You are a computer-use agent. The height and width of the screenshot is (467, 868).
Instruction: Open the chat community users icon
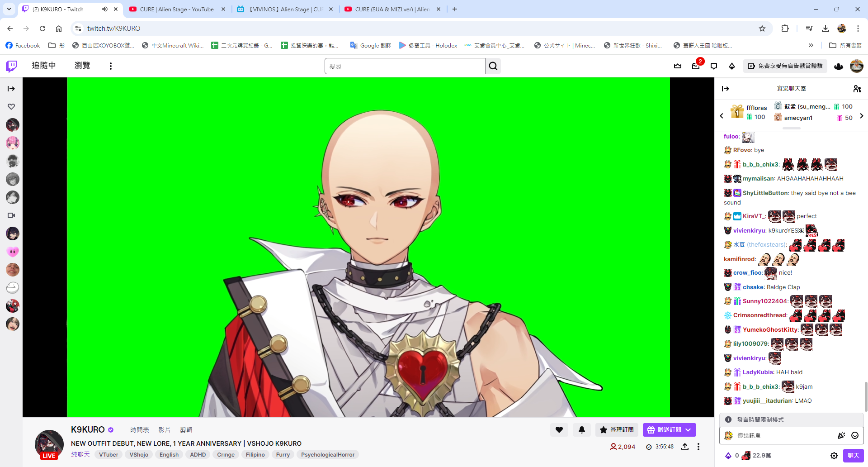(x=857, y=89)
